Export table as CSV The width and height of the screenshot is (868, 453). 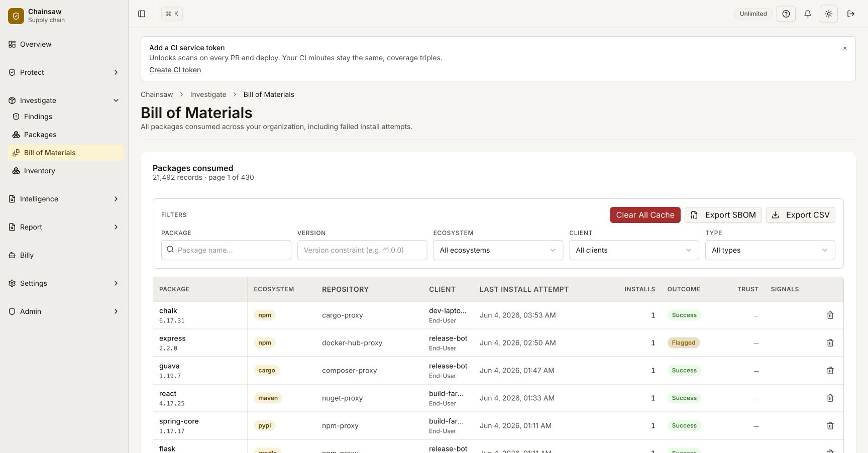800,215
